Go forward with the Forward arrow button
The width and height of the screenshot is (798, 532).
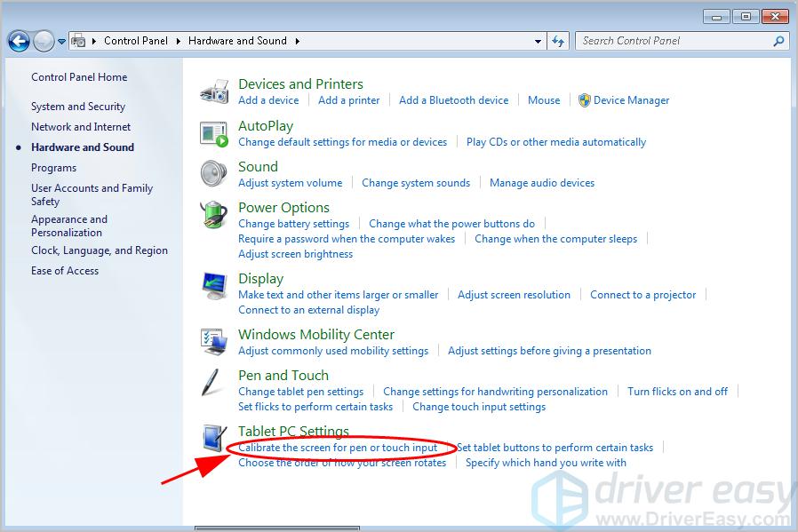click(x=44, y=41)
